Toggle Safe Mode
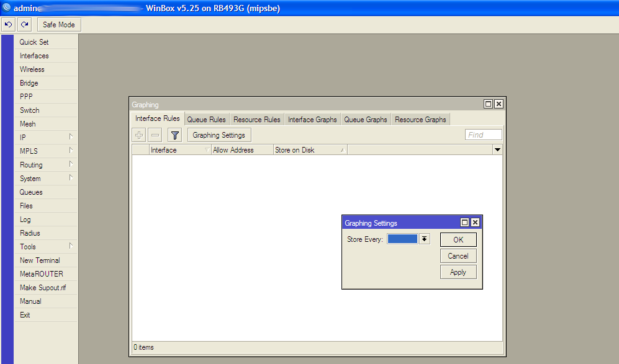This screenshot has width=619, height=364. point(59,24)
